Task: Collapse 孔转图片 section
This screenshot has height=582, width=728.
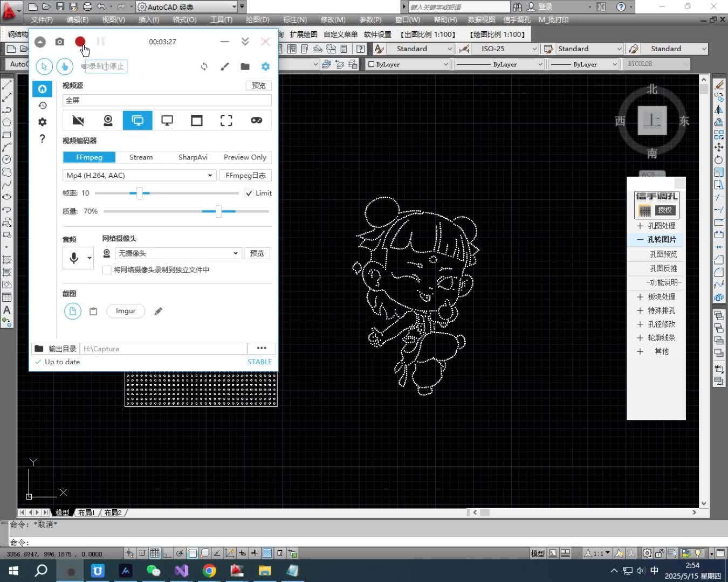Action: (x=656, y=239)
